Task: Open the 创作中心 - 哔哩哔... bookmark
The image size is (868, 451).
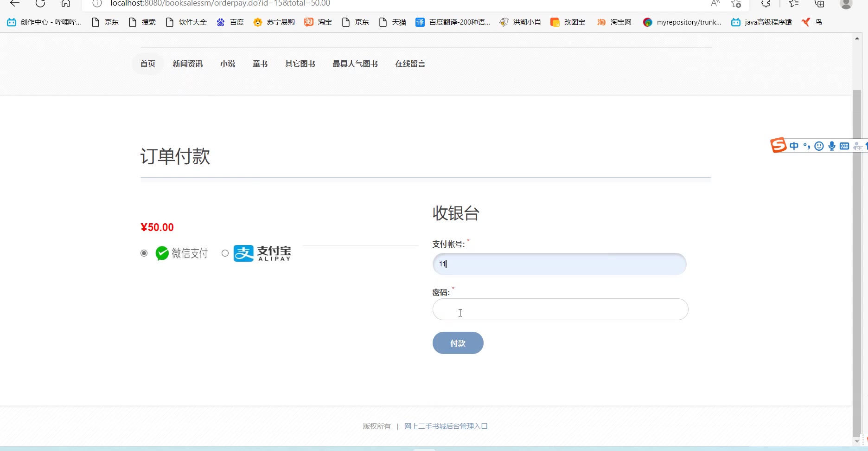Action: pos(44,22)
